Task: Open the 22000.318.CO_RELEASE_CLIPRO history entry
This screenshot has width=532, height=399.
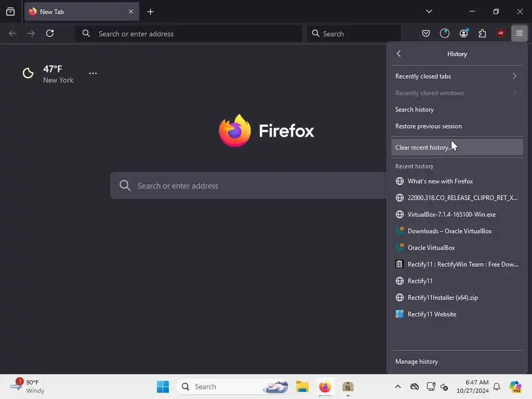Action: pyautogui.click(x=457, y=198)
